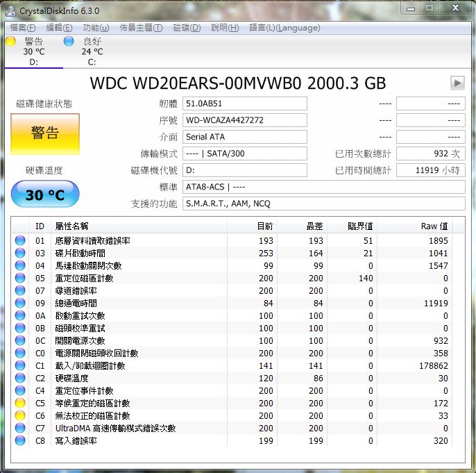Click the 30 °C temperature button

point(45,194)
